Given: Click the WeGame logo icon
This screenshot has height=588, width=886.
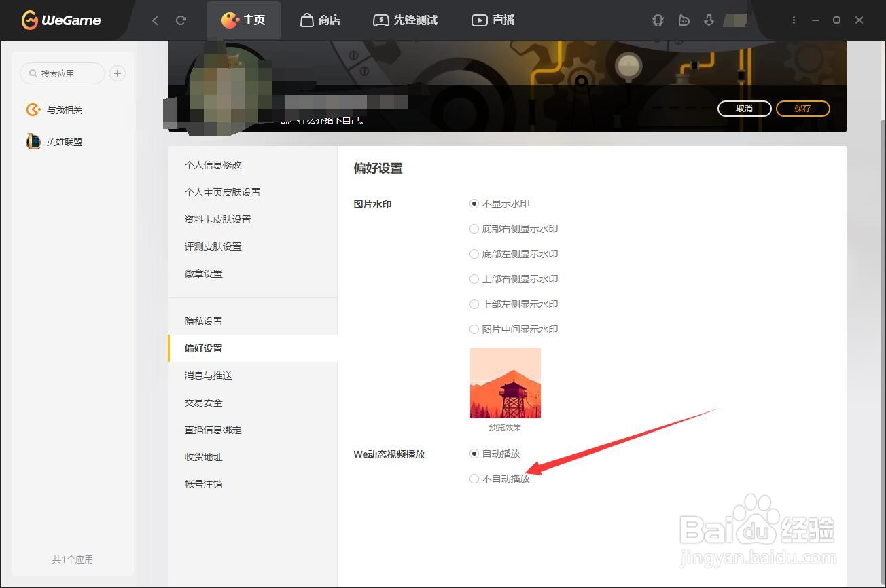Looking at the screenshot, I should [x=29, y=20].
